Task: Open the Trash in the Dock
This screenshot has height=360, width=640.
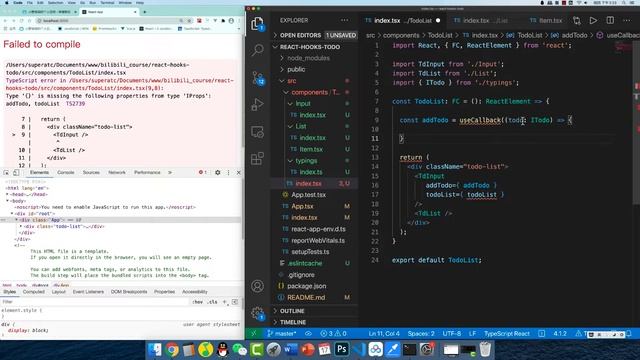Action: click(x=485, y=350)
